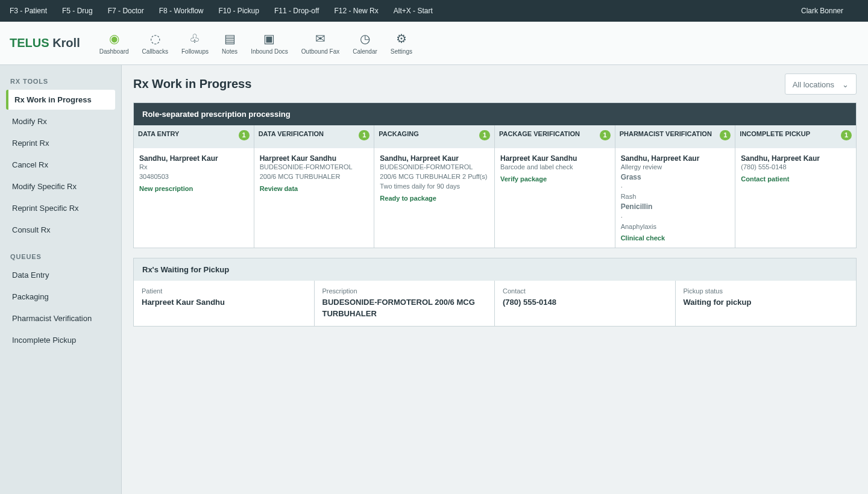Click the Packaging column count badge
Image resolution: width=868 pixels, height=494 pixels.
(485, 135)
